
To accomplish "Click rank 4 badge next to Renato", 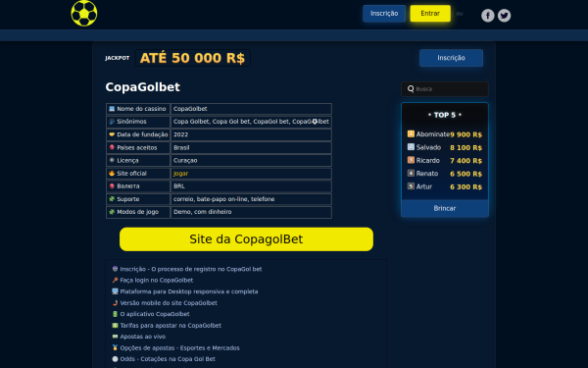I will 411,173.
